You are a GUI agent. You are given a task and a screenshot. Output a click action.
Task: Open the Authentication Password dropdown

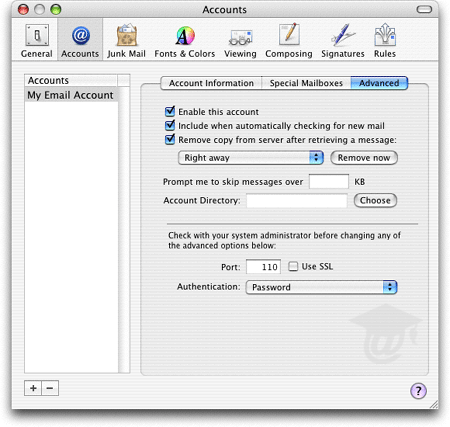click(321, 287)
